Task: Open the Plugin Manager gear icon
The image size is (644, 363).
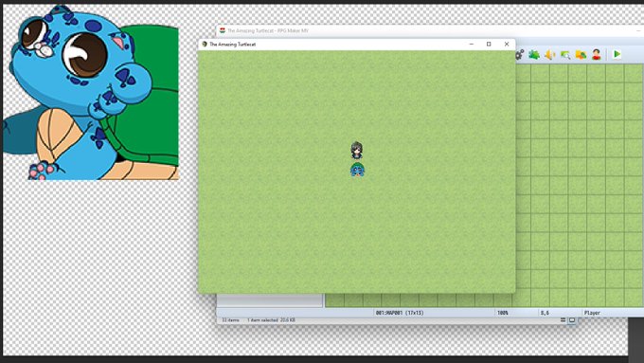Action: [x=520, y=54]
